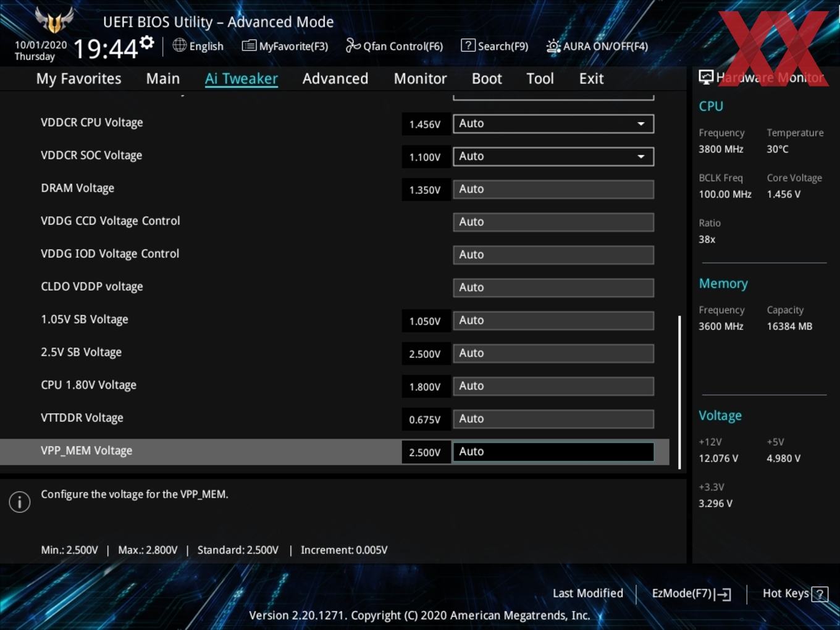The height and width of the screenshot is (630, 840).
Task: Go to the Exit tab
Action: (591, 78)
